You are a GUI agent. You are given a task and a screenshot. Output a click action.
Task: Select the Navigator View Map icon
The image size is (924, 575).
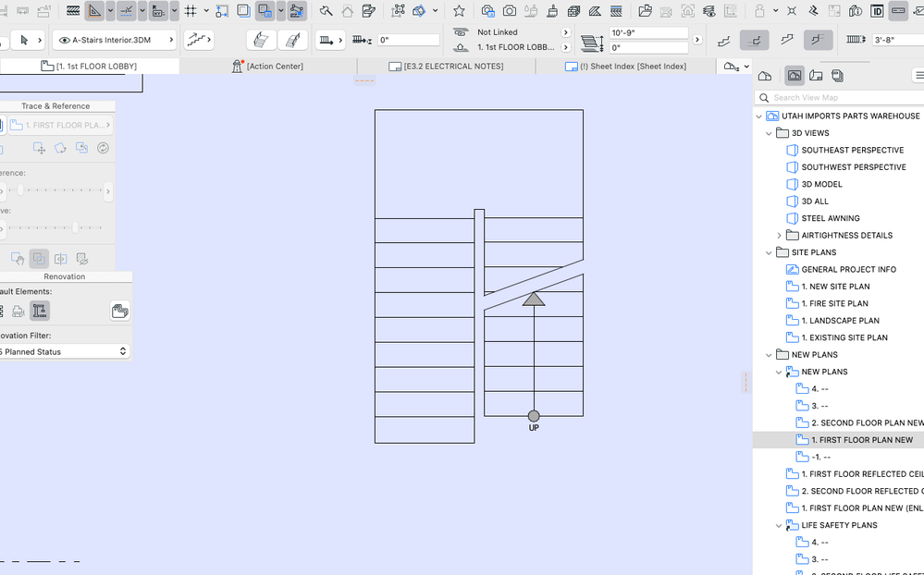pyautogui.click(x=795, y=76)
